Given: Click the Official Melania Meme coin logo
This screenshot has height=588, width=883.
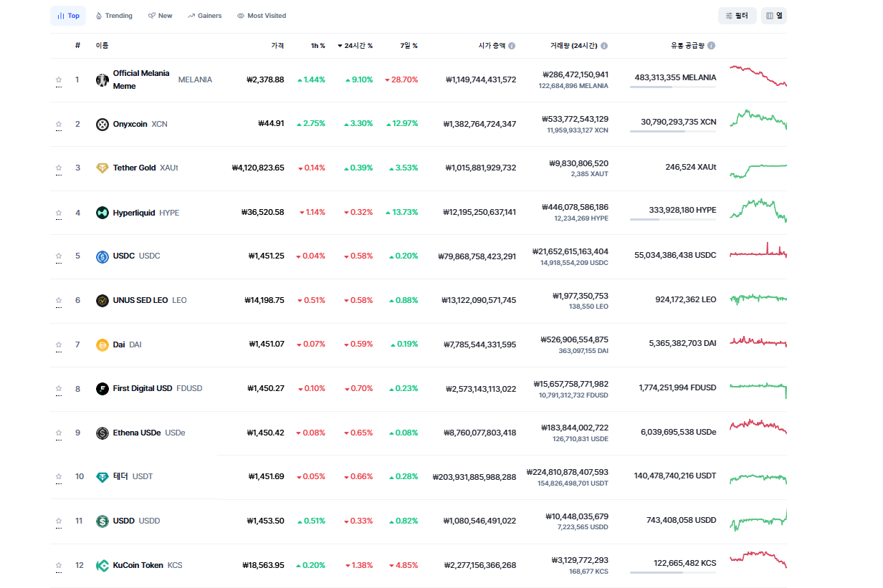Looking at the screenshot, I should [x=102, y=80].
